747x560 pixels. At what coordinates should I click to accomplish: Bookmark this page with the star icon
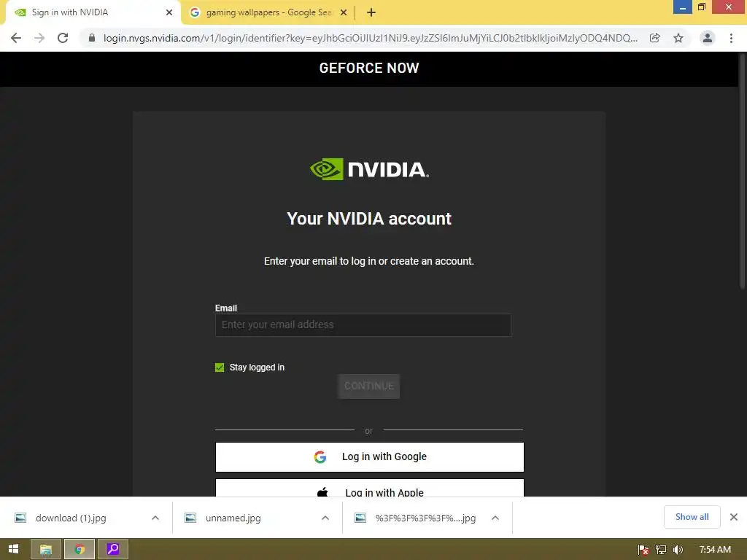678,38
